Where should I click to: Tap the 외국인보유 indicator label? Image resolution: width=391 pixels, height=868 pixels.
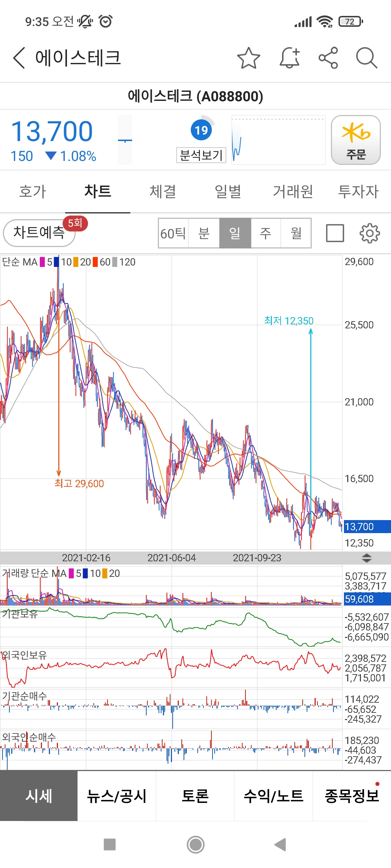click(24, 655)
